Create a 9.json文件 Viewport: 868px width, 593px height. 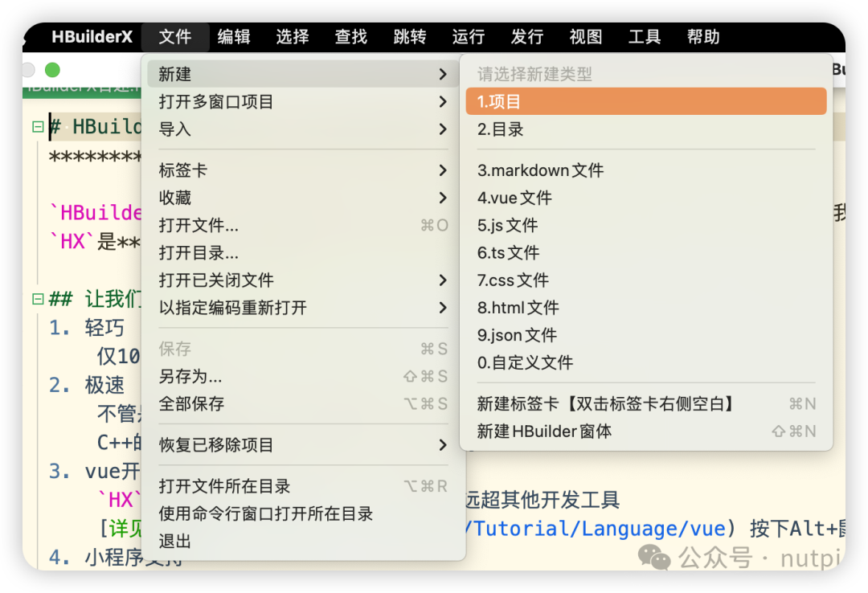[646, 335]
